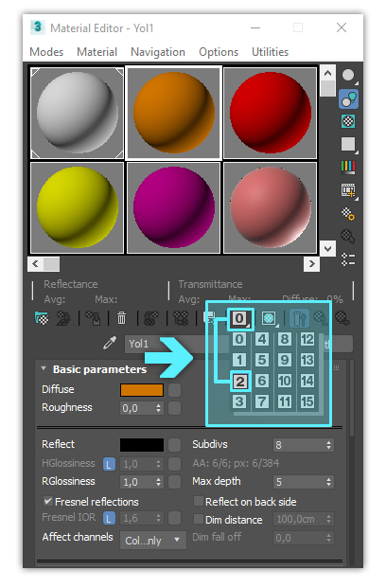Open the Affect channels dropdown
The width and height of the screenshot is (386, 588).
pos(153,540)
